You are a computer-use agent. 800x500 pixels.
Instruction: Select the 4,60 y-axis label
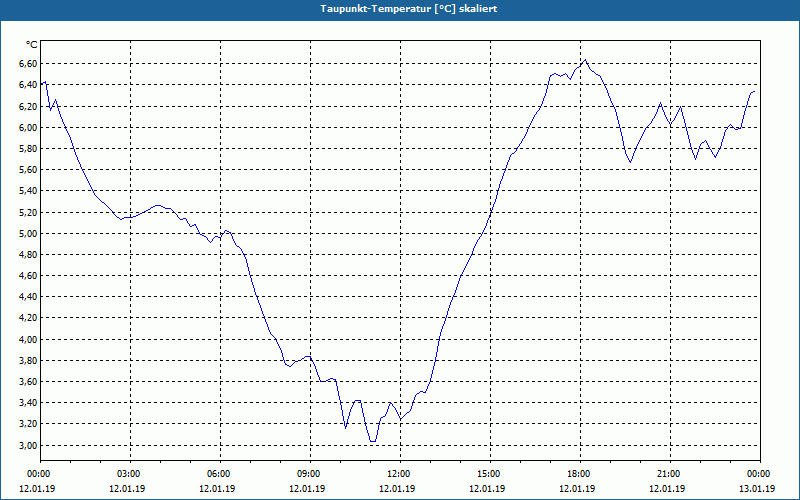[28, 276]
